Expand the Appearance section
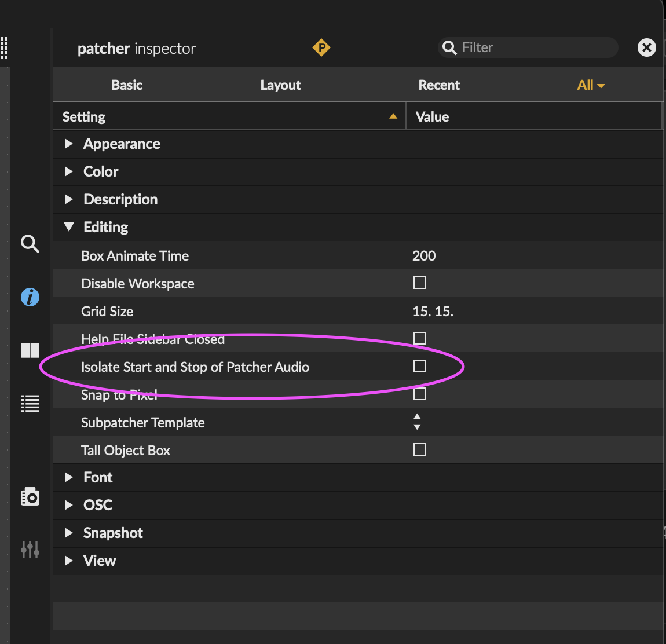 tap(69, 144)
